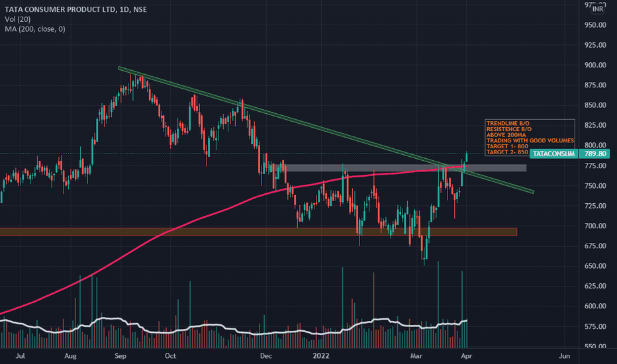Click the Aug label on time axis
Image resolution: width=617 pixels, height=364 pixels.
pos(70,356)
